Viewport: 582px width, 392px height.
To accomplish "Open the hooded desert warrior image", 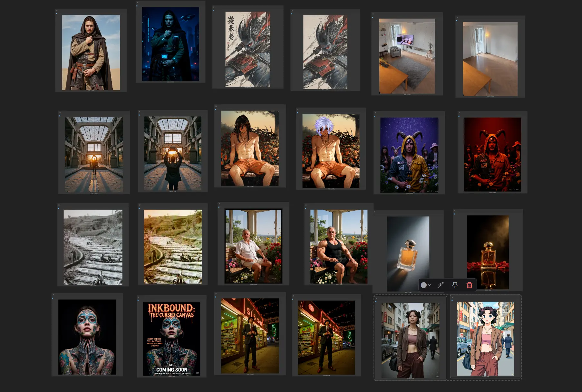I will click(x=91, y=53).
